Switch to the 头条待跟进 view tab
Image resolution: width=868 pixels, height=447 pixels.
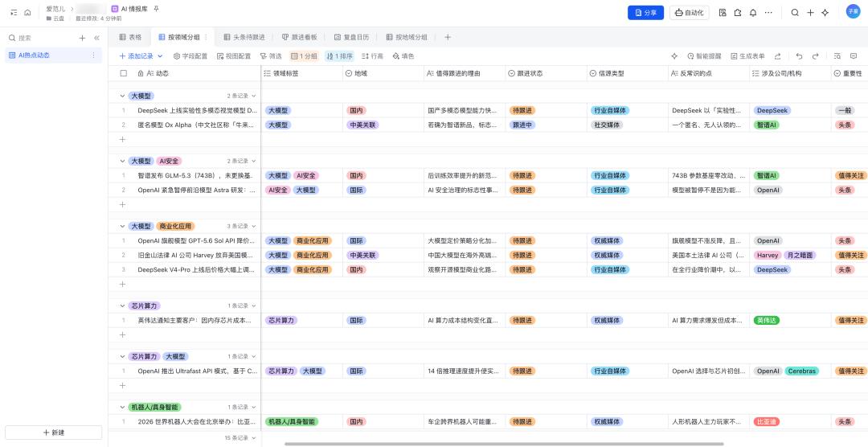pos(244,37)
